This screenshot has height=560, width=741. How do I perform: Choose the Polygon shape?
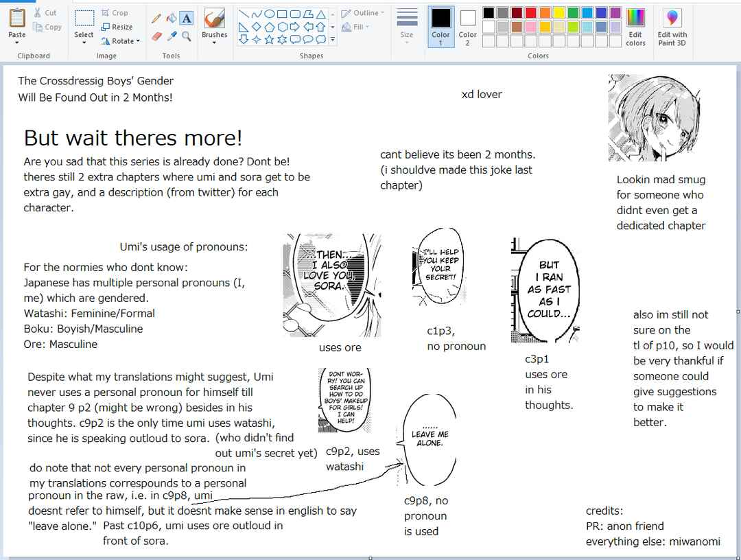307,14
